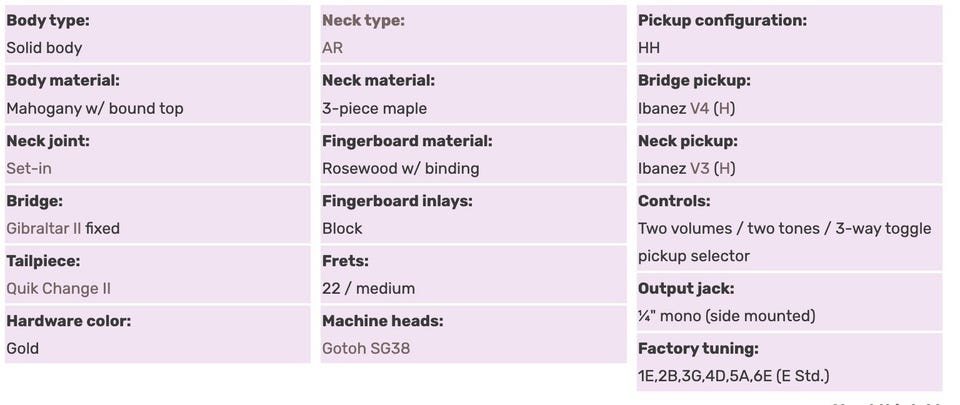Click the H link after V3
The height and width of the screenshot is (405, 960).
[725, 168]
